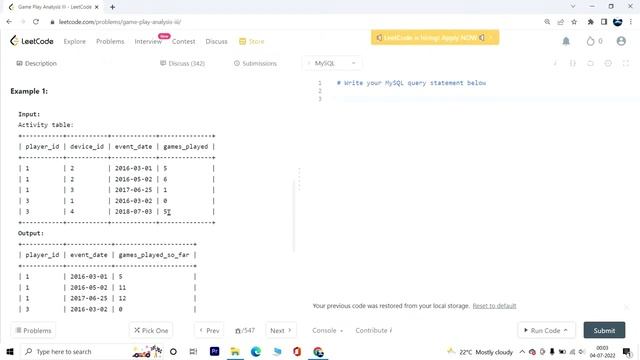Open File Explorer from taskbar
This screenshot has height=360, width=640.
[235, 351]
